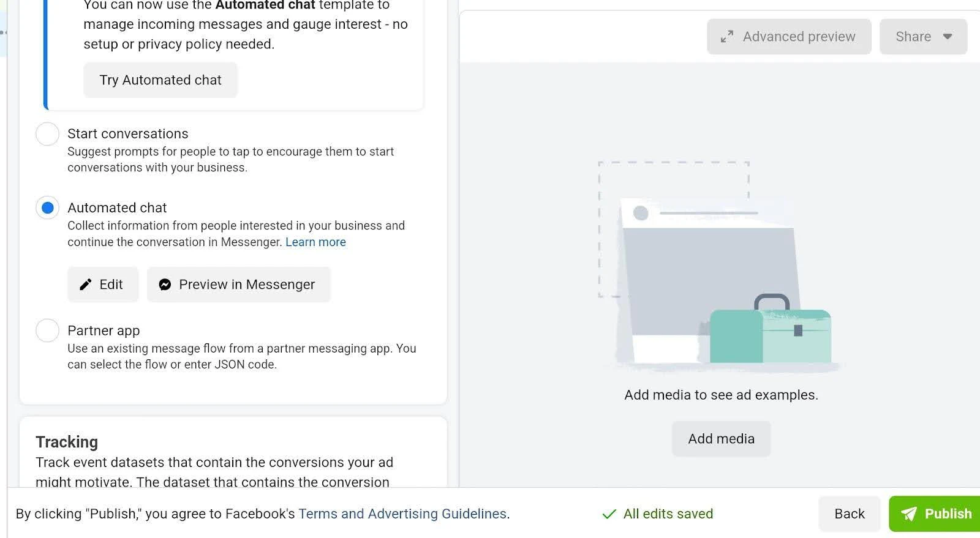
Task: Click the diagonal arrows icon on Advanced preview
Action: [x=726, y=37]
